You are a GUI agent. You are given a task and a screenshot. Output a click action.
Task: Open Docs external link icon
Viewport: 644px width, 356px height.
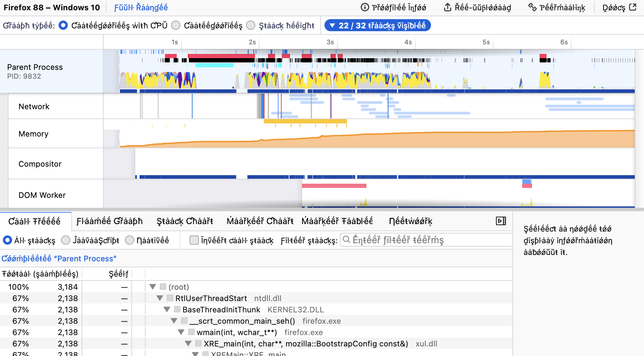coord(633,7)
